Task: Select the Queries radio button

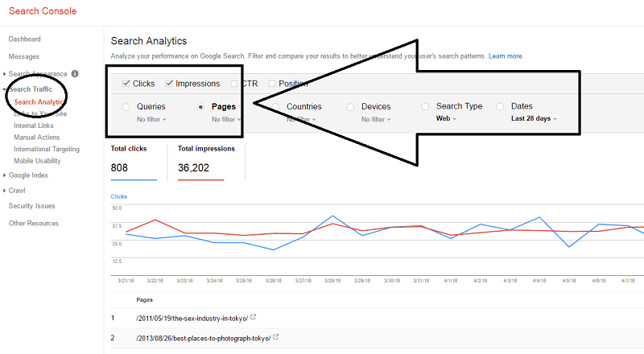Action: [x=126, y=107]
